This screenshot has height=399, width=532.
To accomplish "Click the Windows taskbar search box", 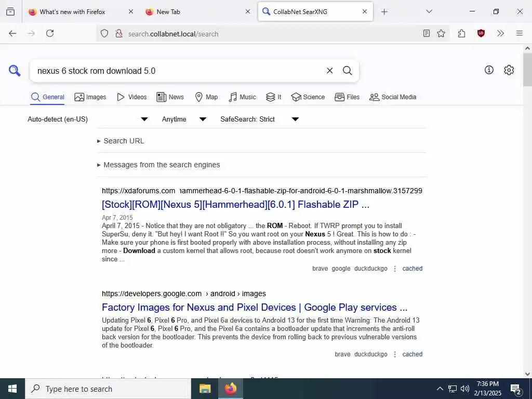I will tap(108, 389).
